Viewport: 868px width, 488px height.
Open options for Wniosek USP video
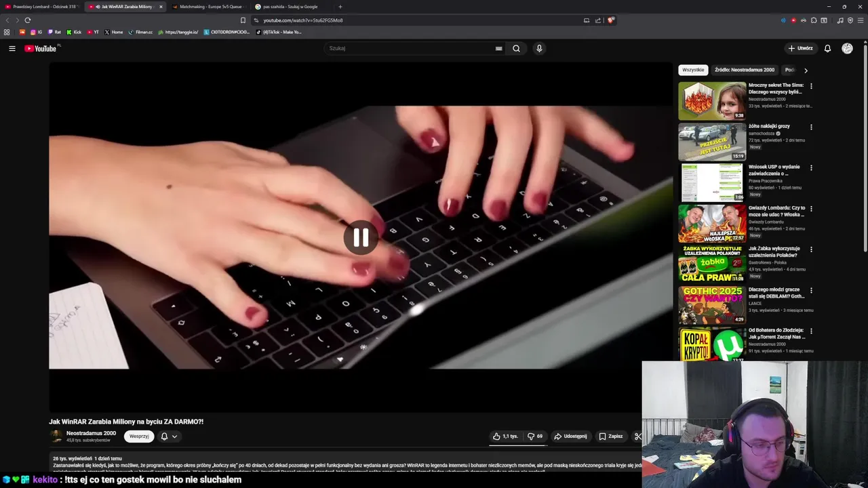[811, 167]
